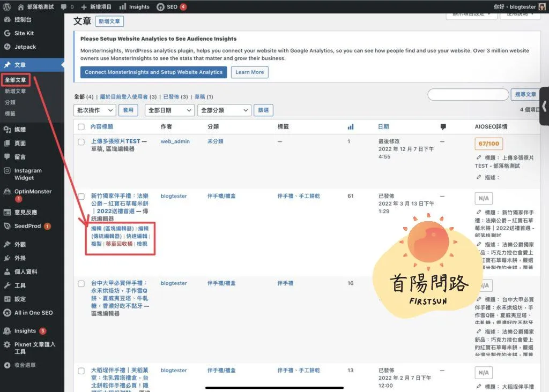The height and width of the screenshot is (392, 549).
Task: Open the comments bubble icon in admin bar
Action: click(x=64, y=7)
